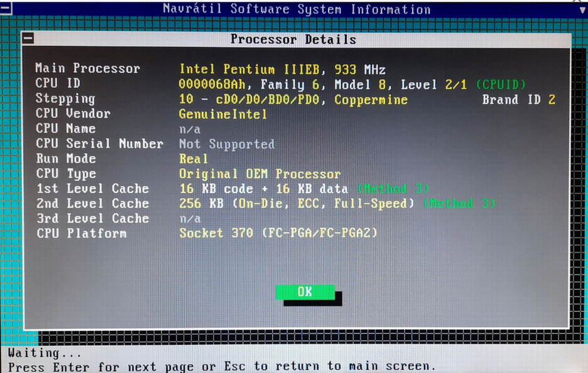Click the 'Waiting...' status text
The image size is (588, 373).
coord(45,353)
